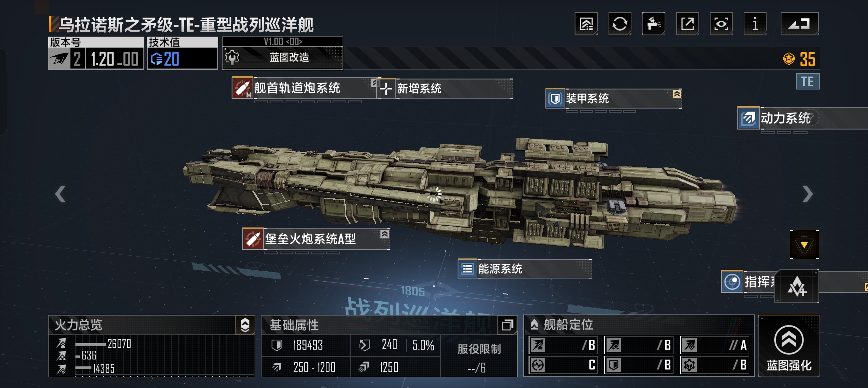Click the return back arrow button
This screenshot has height=388, width=868.
[x=800, y=24]
